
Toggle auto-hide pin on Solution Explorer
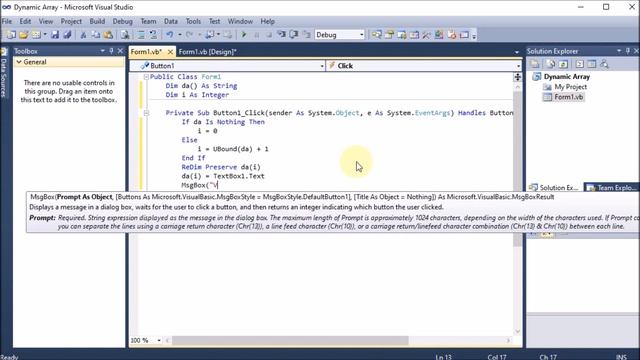tap(628, 51)
